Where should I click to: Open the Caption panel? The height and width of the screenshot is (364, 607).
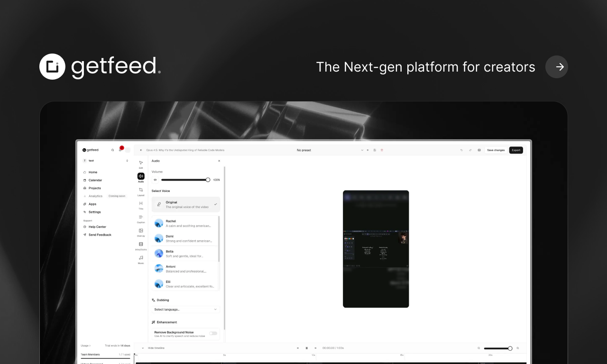(x=141, y=218)
